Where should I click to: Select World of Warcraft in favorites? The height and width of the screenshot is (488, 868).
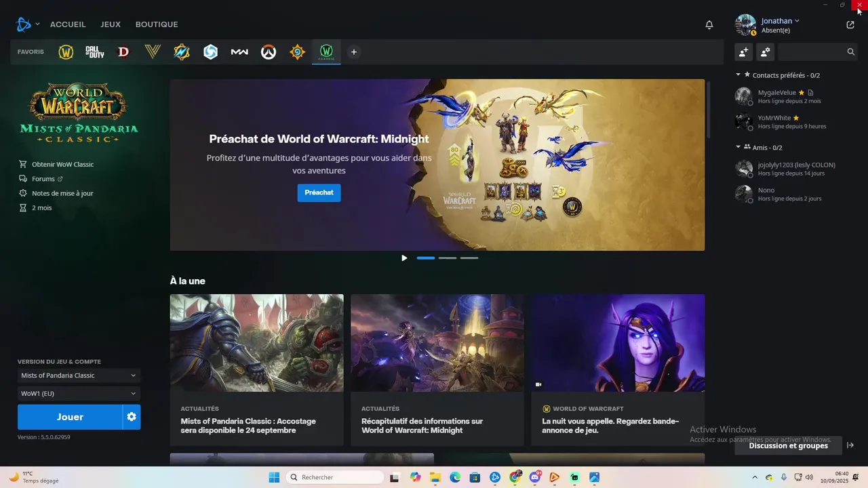66,52
